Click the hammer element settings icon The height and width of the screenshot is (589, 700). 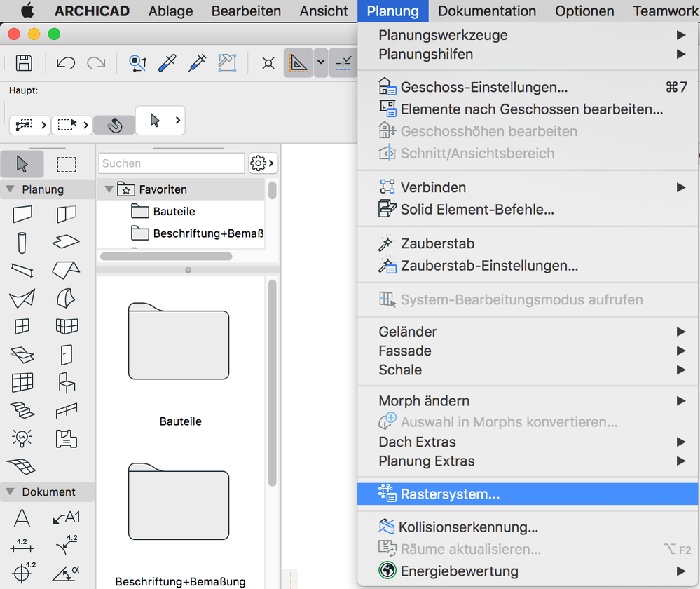pyautogui.click(x=227, y=63)
